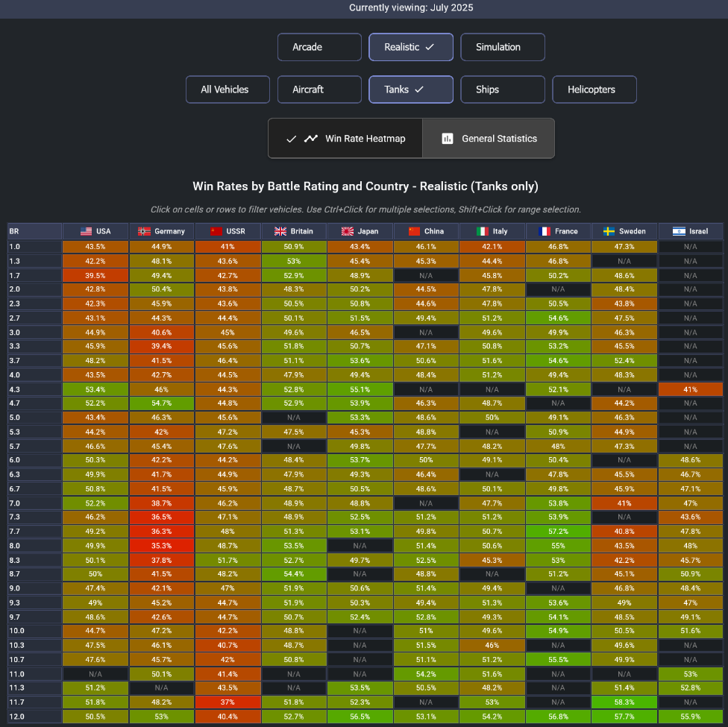Click the France flag icon in header
The height and width of the screenshot is (727, 728).
545,231
